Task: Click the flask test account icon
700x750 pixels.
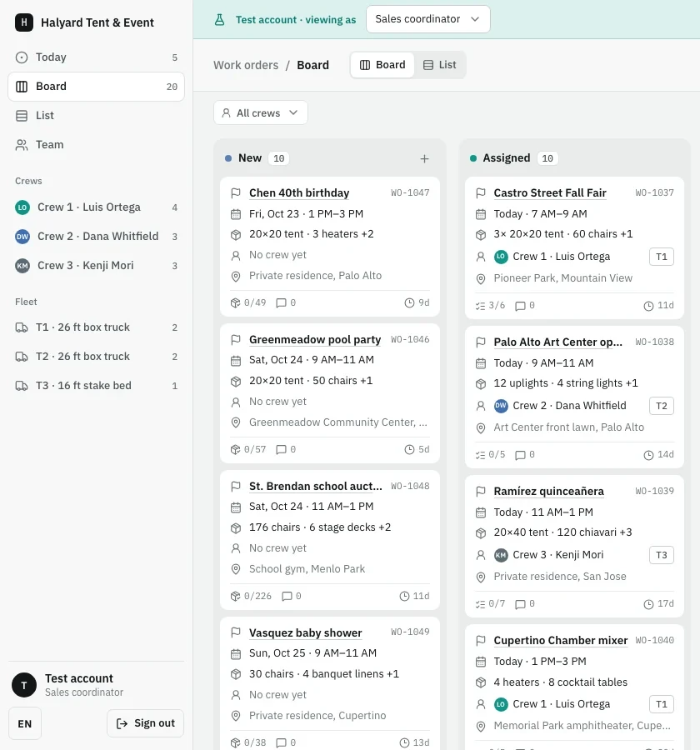Action: tap(220, 20)
